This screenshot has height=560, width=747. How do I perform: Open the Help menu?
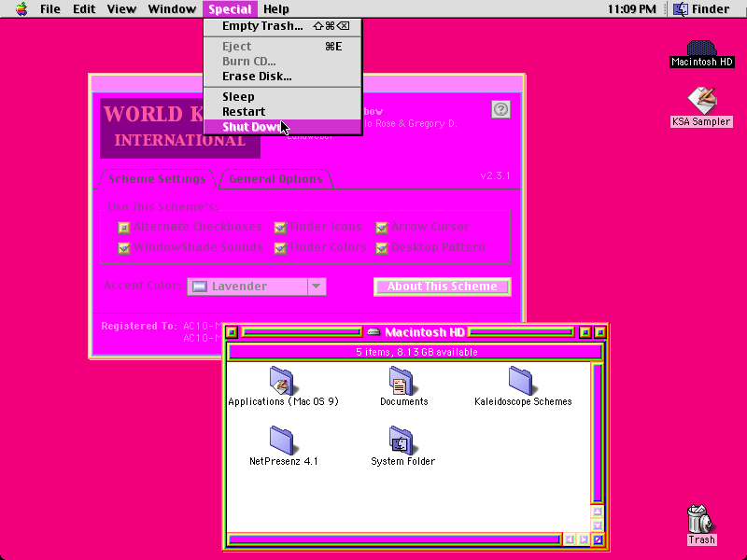coord(275,9)
